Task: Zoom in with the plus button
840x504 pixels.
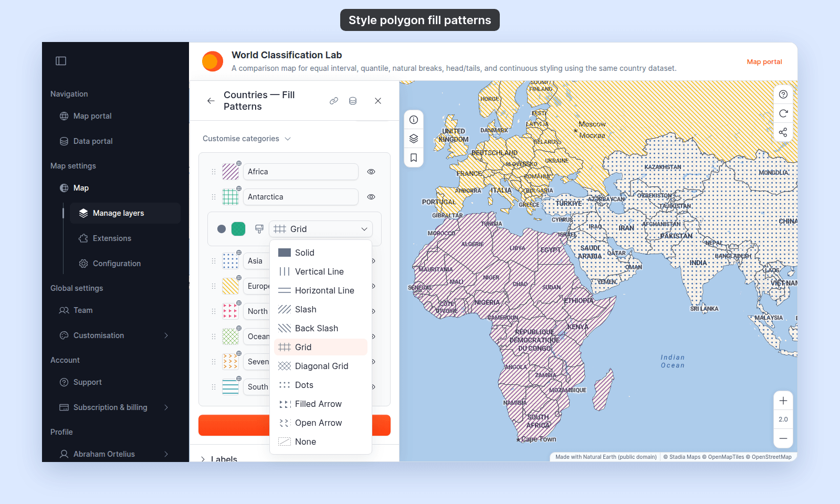Action: (783, 401)
